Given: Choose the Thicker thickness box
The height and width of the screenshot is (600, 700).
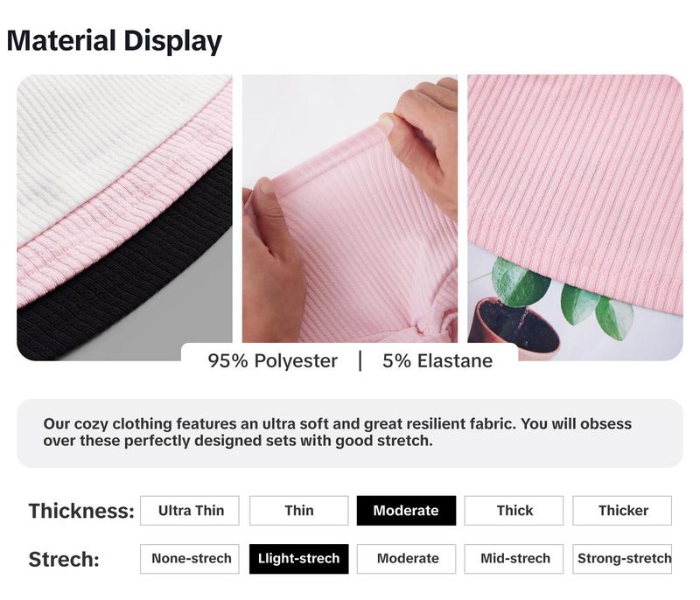Looking at the screenshot, I should click(622, 510).
